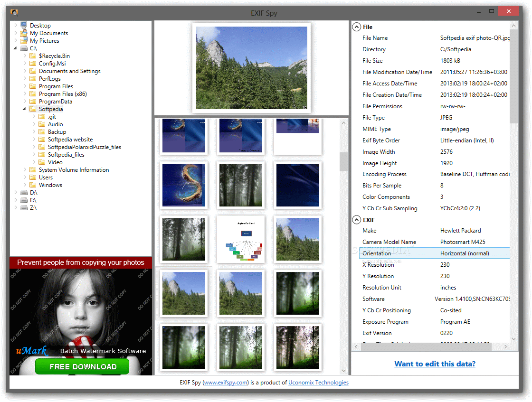Click the Video folder icon
This screenshot has width=532, height=402.
[42, 162]
